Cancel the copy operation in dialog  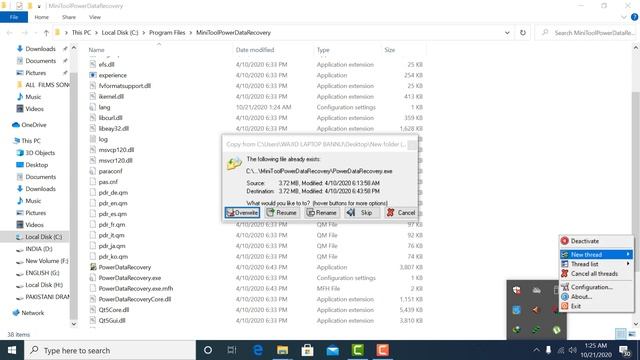pos(401,213)
